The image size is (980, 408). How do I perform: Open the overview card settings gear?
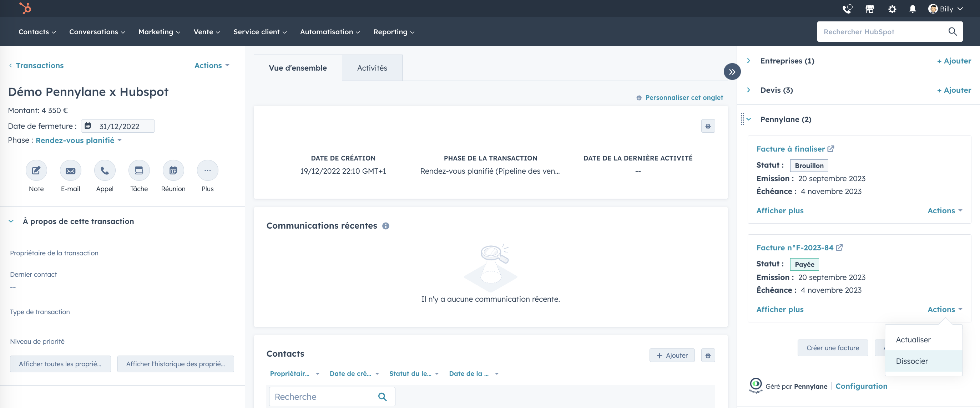point(708,126)
